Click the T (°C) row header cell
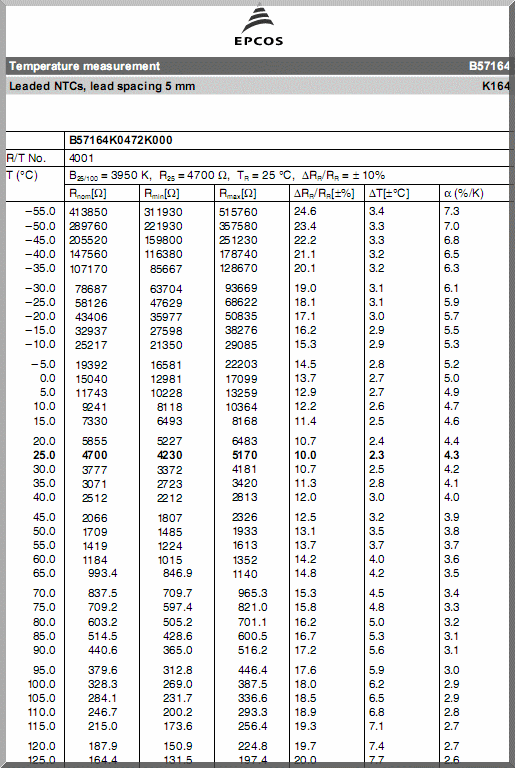Screen dimensions: 515x768 [x=22, y=175]
